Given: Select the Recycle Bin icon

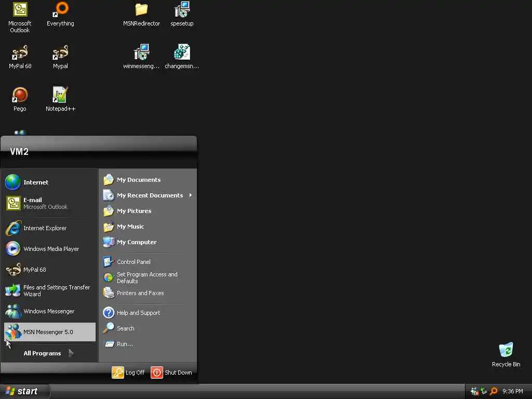Looking at the screenshot, I should (x=506, y=355).
